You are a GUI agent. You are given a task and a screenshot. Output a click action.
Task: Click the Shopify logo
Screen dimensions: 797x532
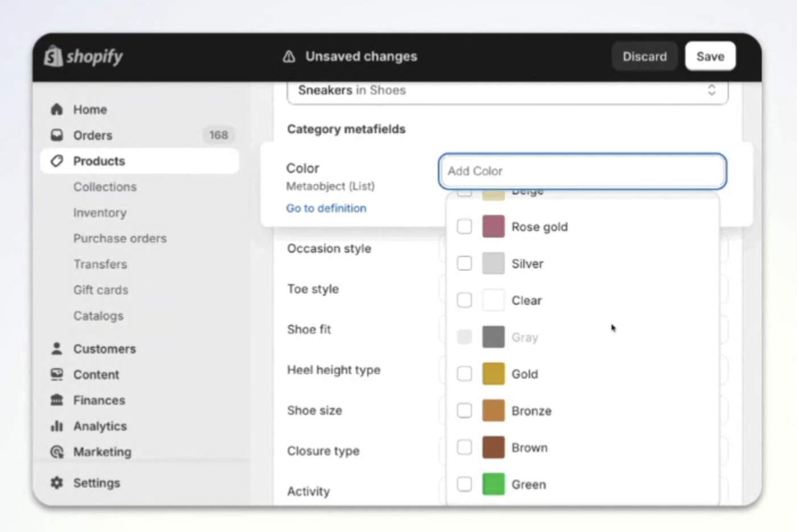84,56
